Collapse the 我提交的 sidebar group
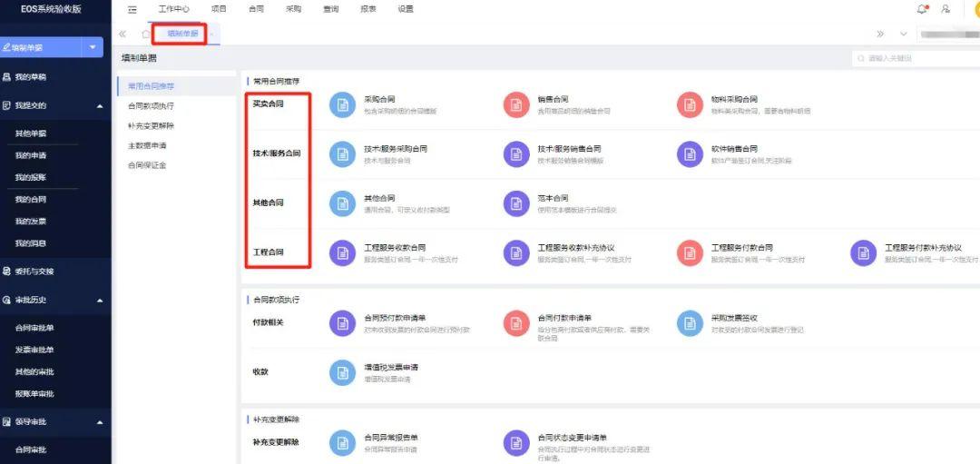This screenshot has height=464, width=980. pyautogui.click(x=100, y=105)
